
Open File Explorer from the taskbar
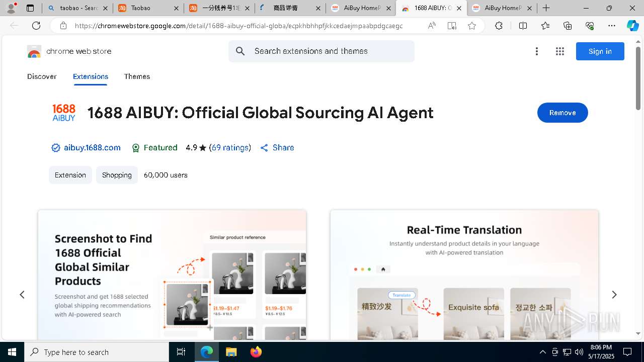[x=231, y=352]
